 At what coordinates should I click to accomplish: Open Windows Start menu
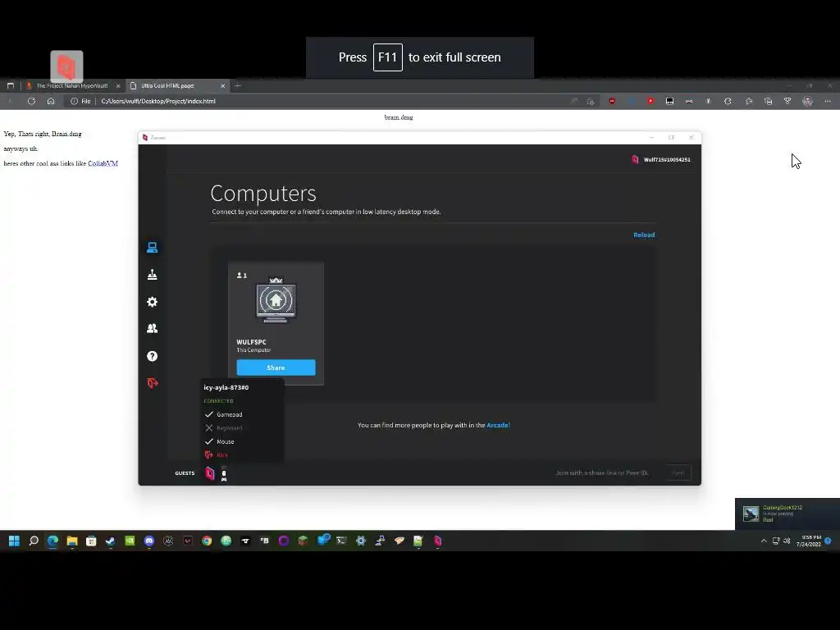click(x=15, y=541)
